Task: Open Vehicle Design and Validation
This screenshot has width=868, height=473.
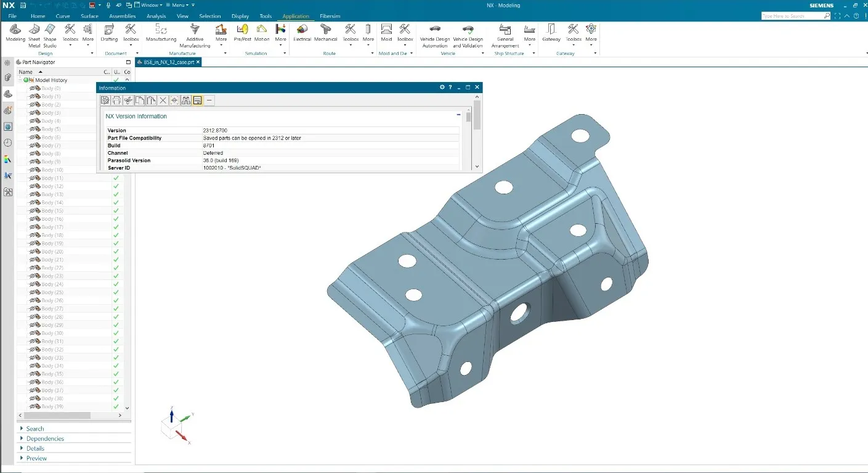Action: [x=468, y=35]
